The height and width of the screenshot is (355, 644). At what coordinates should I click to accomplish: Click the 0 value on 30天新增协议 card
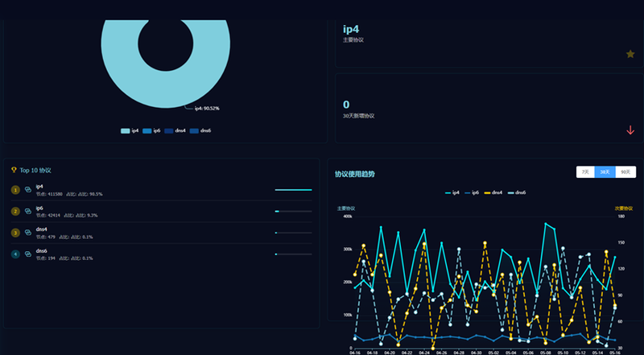coord(346,105)
